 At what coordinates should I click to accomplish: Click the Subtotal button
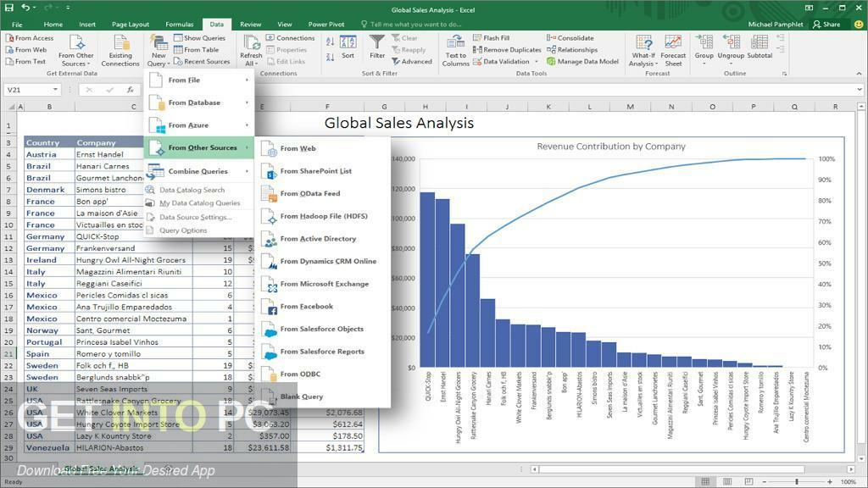[x=759, y=47]
